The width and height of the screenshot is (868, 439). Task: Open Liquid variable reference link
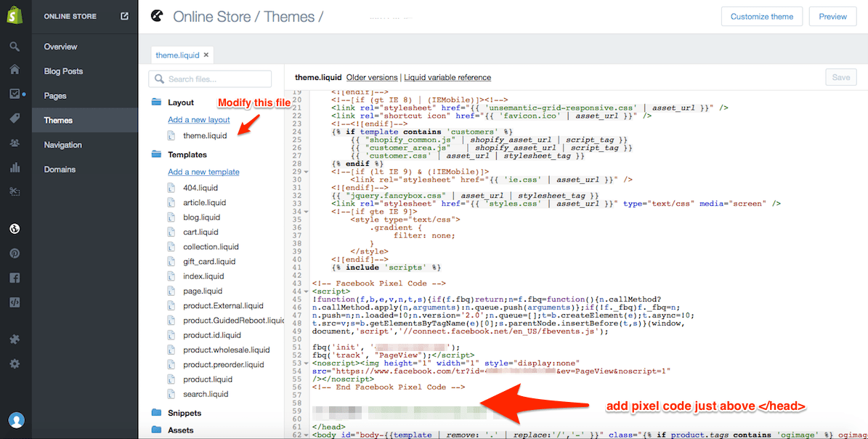(x=447, y=77)
